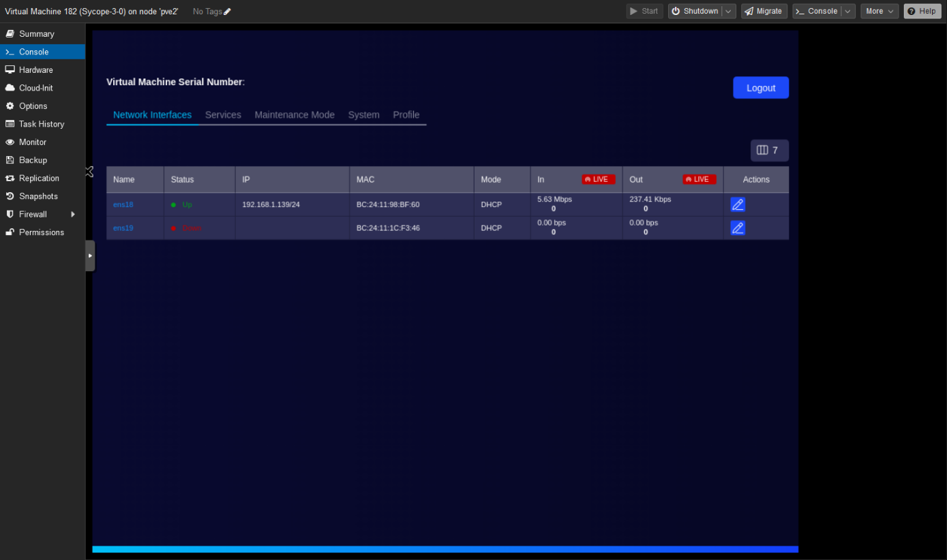Open Hardware in the VM sidebar
Screen dimensions: 947x560
[35, 70]
